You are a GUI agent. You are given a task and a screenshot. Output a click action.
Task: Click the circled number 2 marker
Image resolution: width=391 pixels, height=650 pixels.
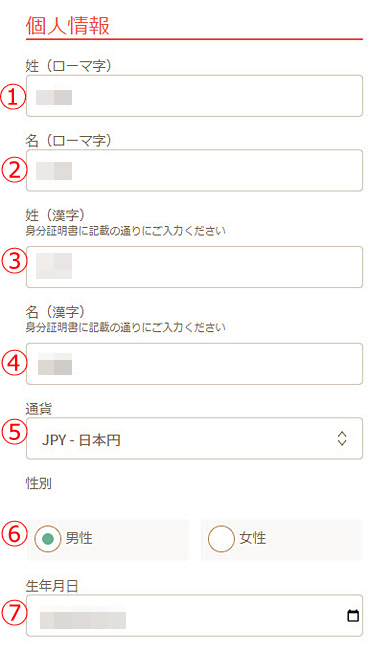[14, 170]
